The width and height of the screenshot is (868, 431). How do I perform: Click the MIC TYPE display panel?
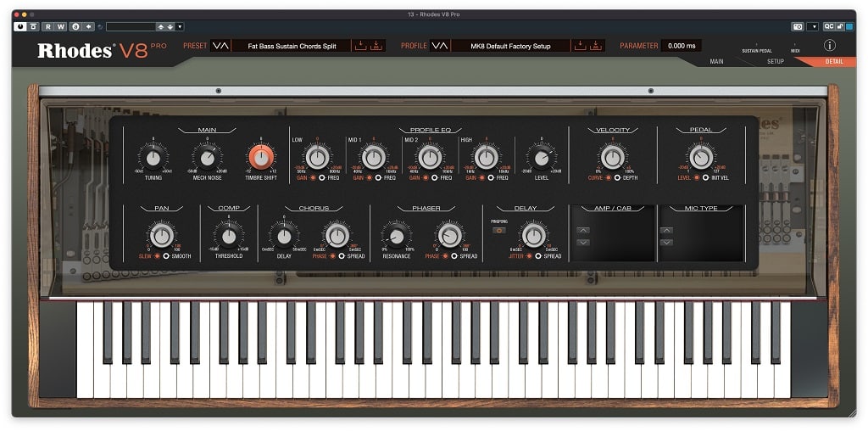(701, 233)
